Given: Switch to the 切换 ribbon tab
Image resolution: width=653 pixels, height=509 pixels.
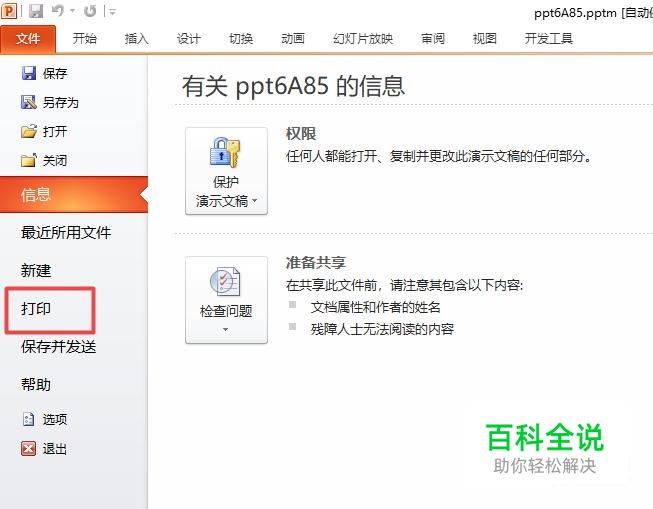Looking at the screenshot, I should pyautogui.click(x=241, y=39).
